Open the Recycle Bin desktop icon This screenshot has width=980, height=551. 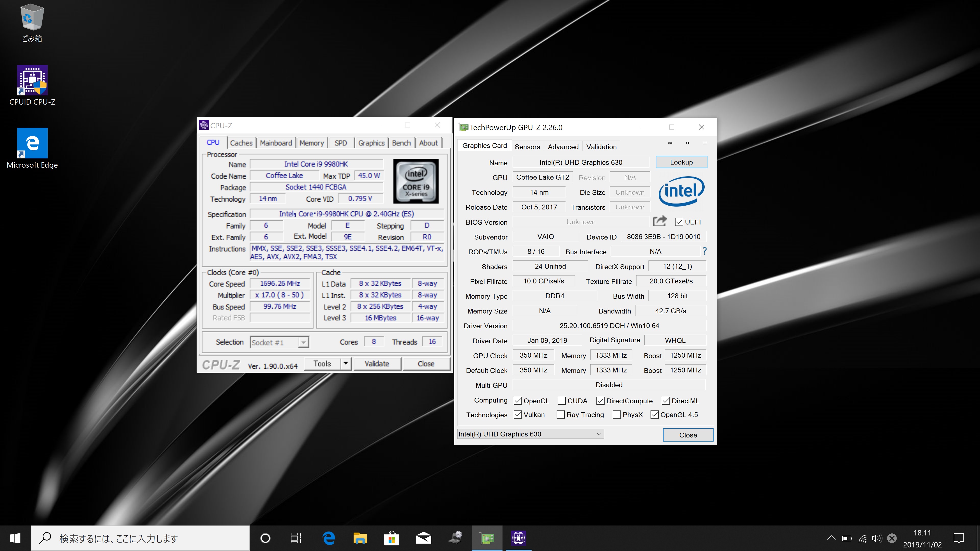click(32, 23)
